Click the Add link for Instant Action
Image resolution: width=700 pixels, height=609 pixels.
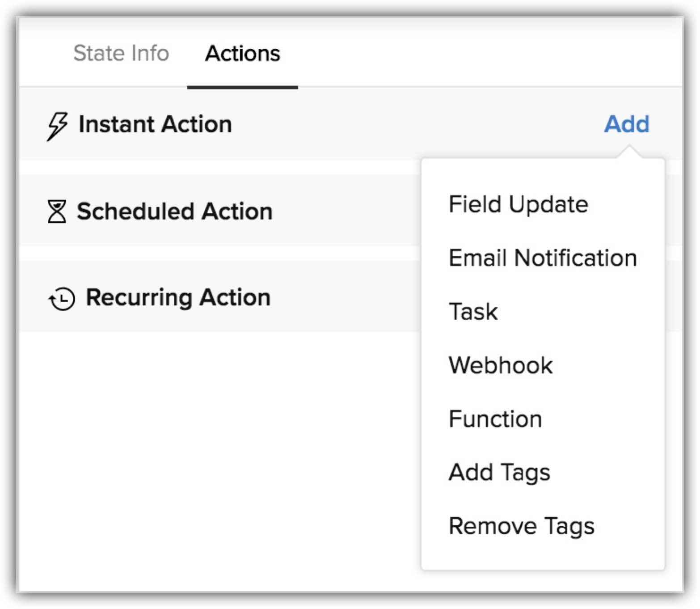click(x=626, y=124)
